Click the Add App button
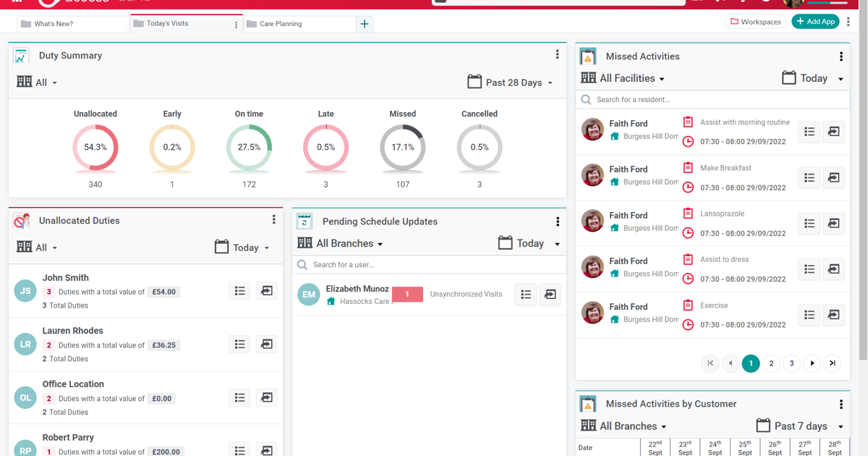The height and width of the screenshot is (456, 868). [x=815, y=22]
